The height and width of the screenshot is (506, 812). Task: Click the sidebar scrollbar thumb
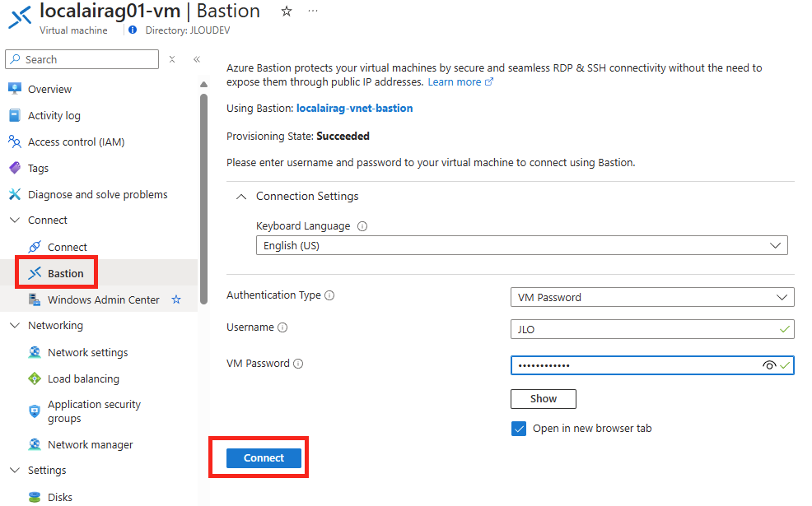(203, 199)
